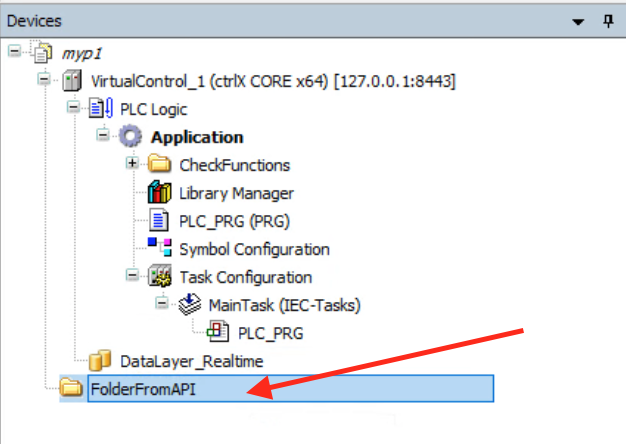
Task: Select the Symbol Configuration label
Action: tap(254, 250)
